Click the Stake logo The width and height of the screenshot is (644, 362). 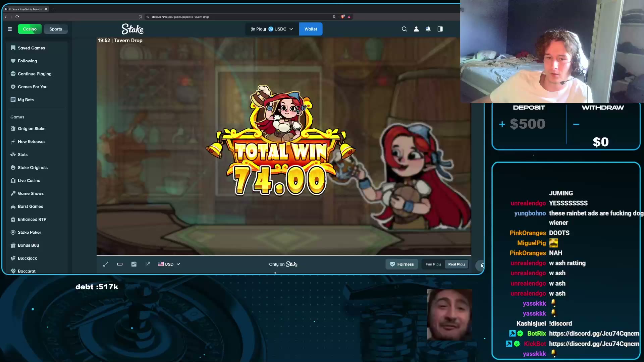[x=132, y=29]
